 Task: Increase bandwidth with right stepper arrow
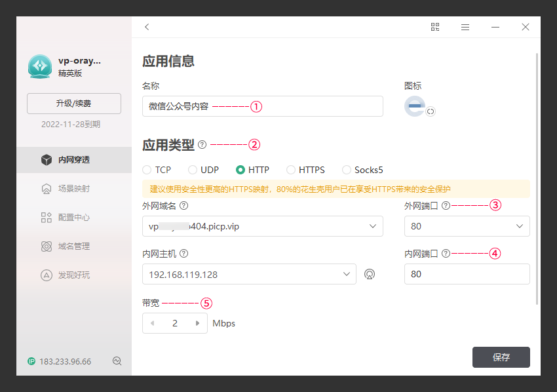click(x=197, y=323)
